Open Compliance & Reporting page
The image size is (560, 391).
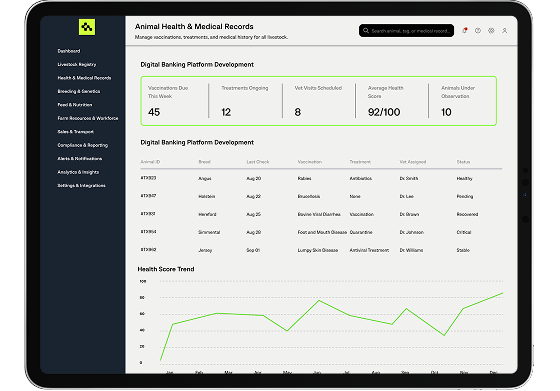point(83,145)
